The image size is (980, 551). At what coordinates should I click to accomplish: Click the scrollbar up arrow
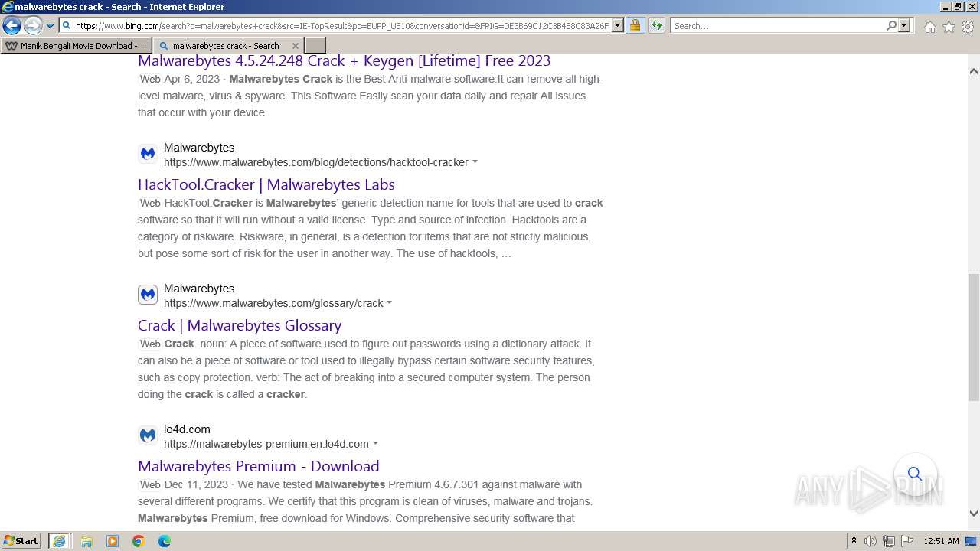click(973, 70)
